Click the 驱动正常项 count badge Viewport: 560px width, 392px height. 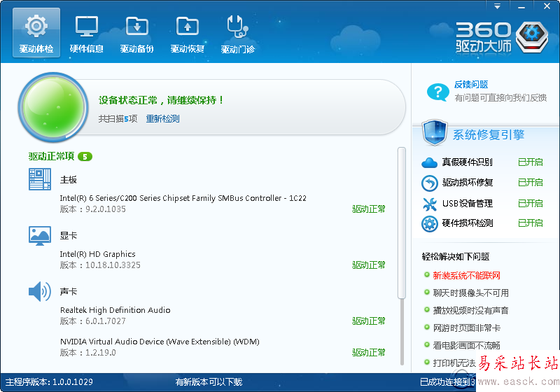(85, 156)
